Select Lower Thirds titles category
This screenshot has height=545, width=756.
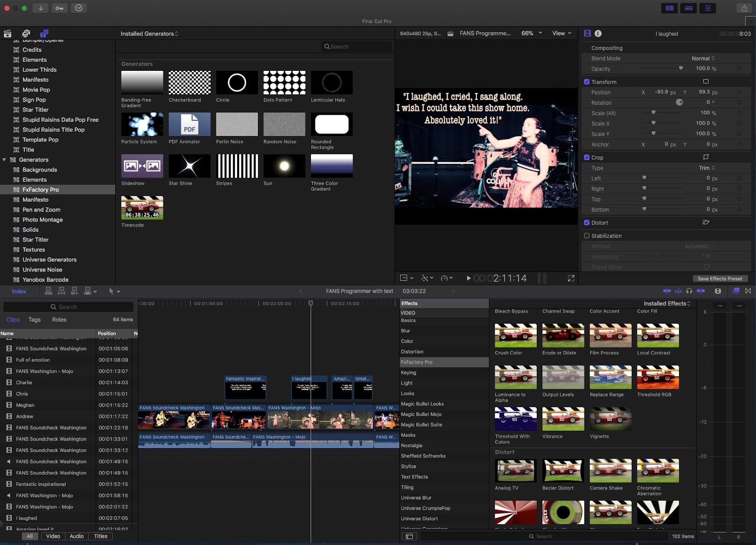tap(40, 69)
